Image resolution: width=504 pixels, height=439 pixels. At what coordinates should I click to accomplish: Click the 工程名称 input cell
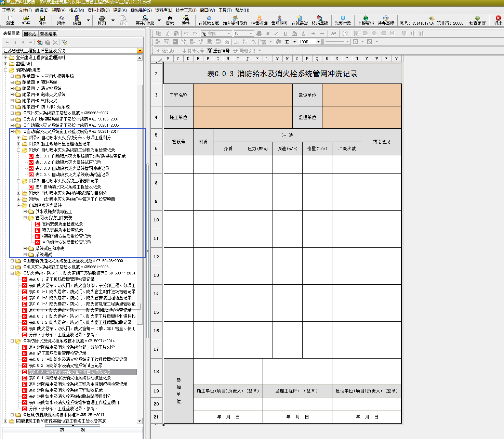pos(243,95)
